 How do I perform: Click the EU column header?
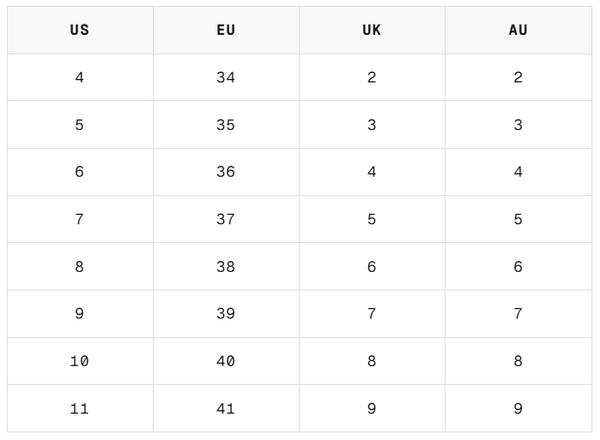226,30
